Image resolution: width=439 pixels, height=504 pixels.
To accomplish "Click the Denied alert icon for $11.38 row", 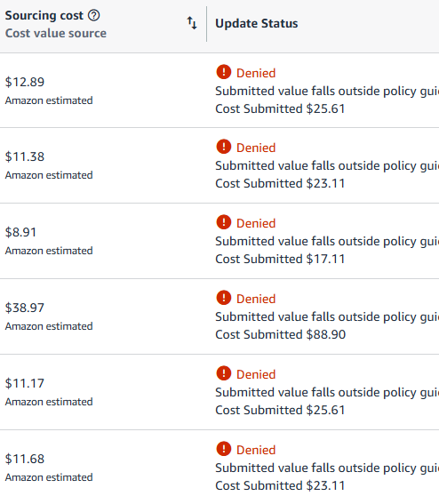I will tap(224, 147).
